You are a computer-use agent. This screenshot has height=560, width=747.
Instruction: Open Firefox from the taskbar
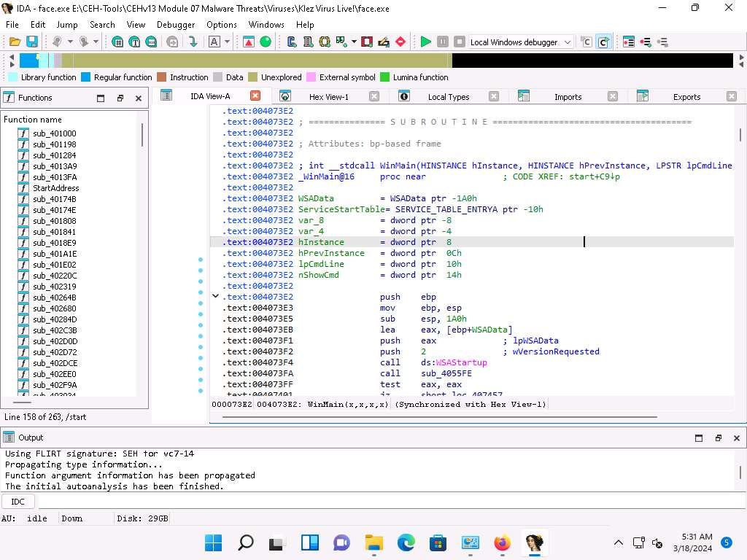click(x=502, y=542)
